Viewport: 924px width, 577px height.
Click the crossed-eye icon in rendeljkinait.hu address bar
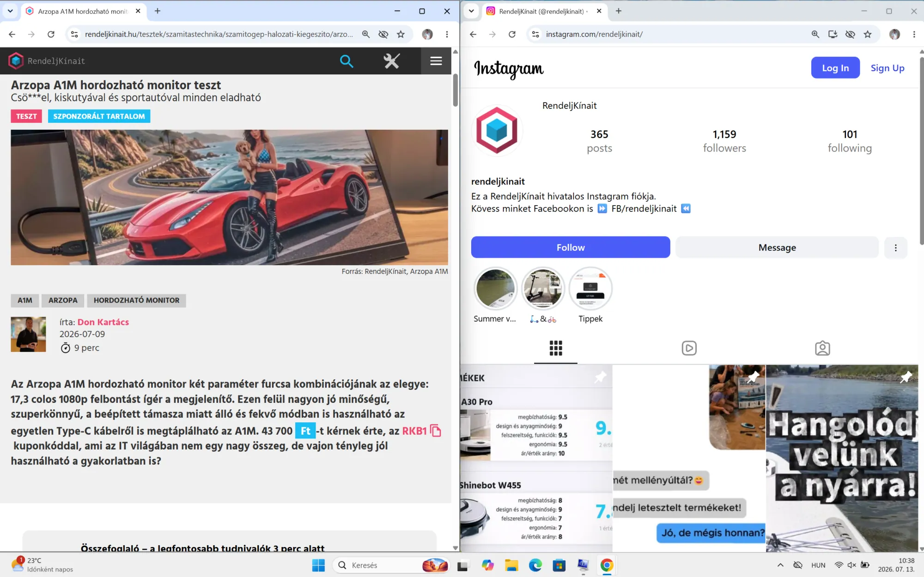(x=383, y=34)
